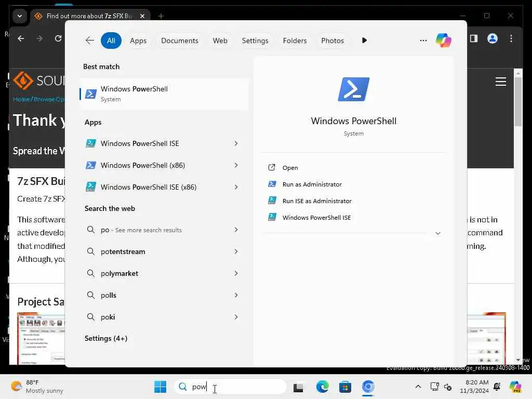The image size is (532, 399).
Task: Open new tab in Chrome
Action: 161,16
